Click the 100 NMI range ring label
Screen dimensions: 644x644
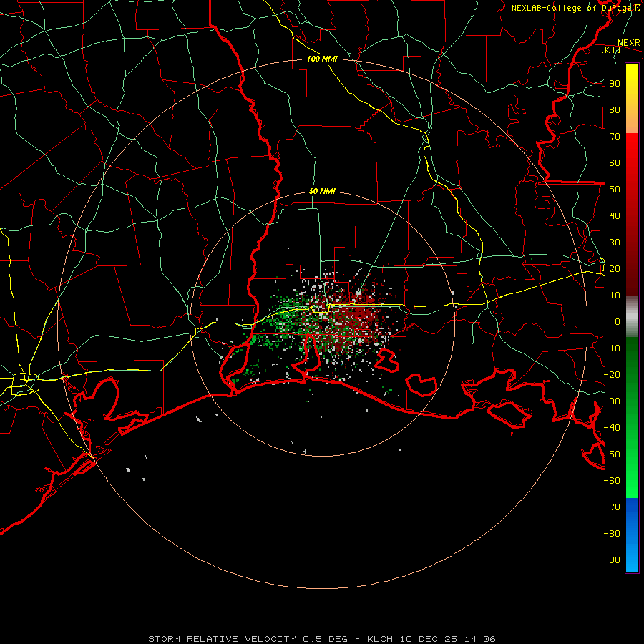(322, 59)
